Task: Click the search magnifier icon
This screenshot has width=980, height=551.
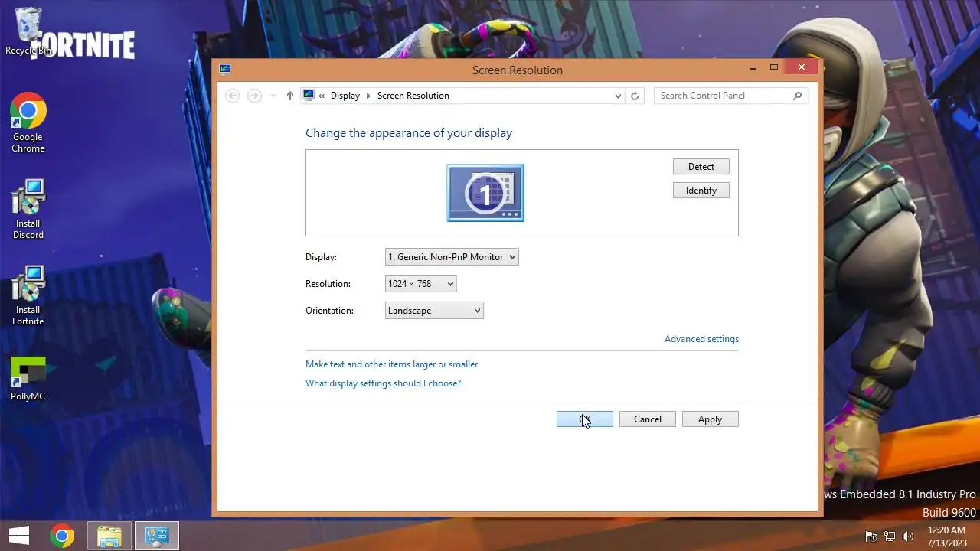Action: (797, 96)
